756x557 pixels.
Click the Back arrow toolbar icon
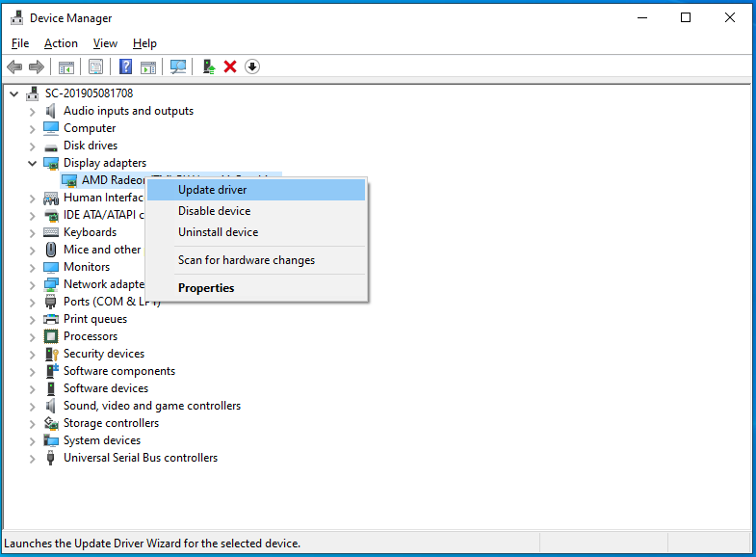tap(14, 66)
